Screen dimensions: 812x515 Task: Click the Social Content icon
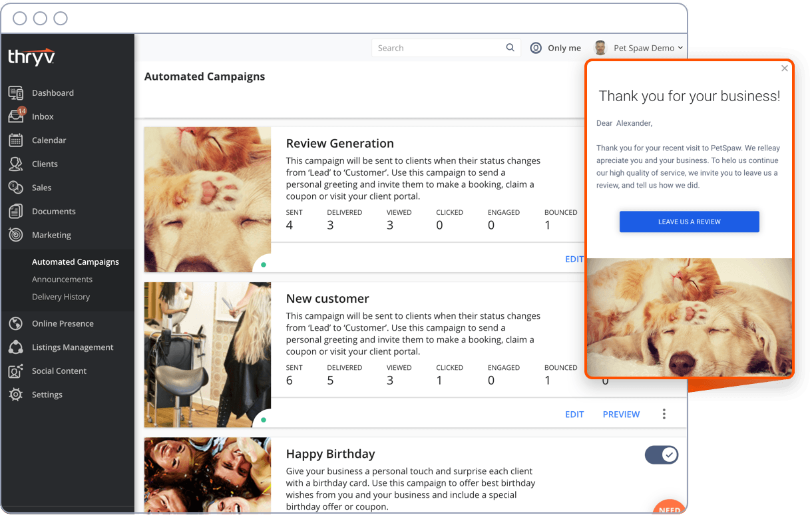coord(16,371)
